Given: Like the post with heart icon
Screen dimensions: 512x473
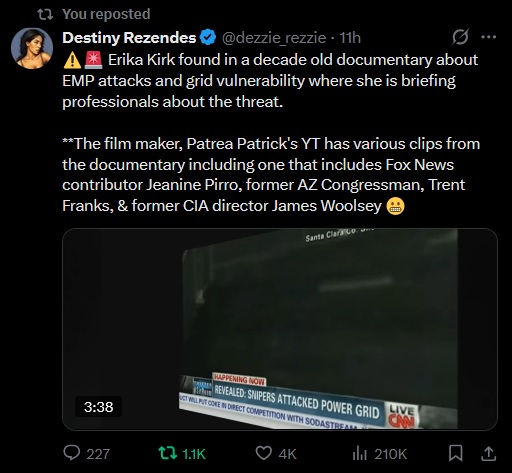Looking at the screenshot, I should click(263, 454).
